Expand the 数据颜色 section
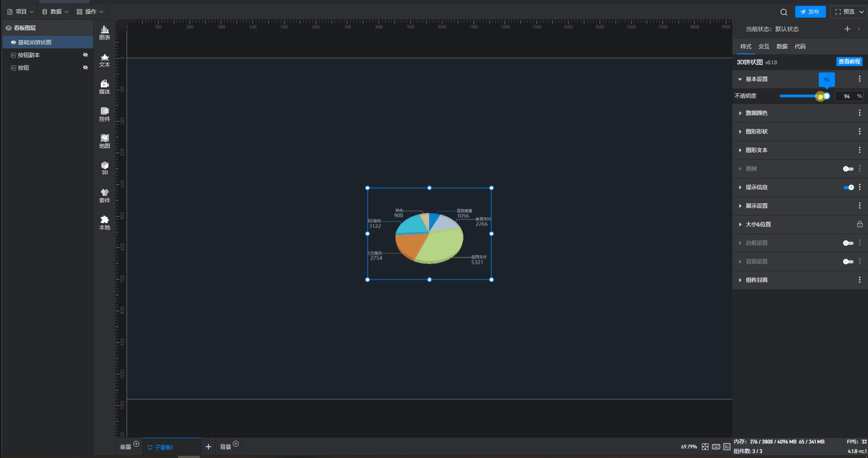868x458 pixels. point(756,113)
